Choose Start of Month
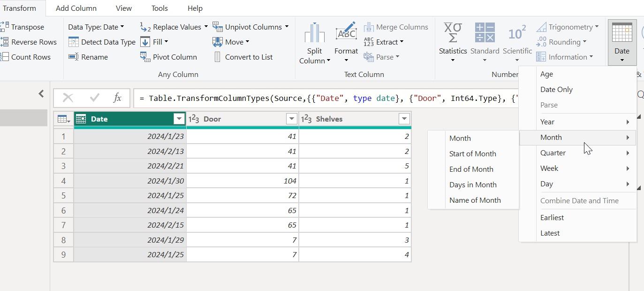This screenshot has width=644, height=291. pyautogui.click(x=473, y=153)
